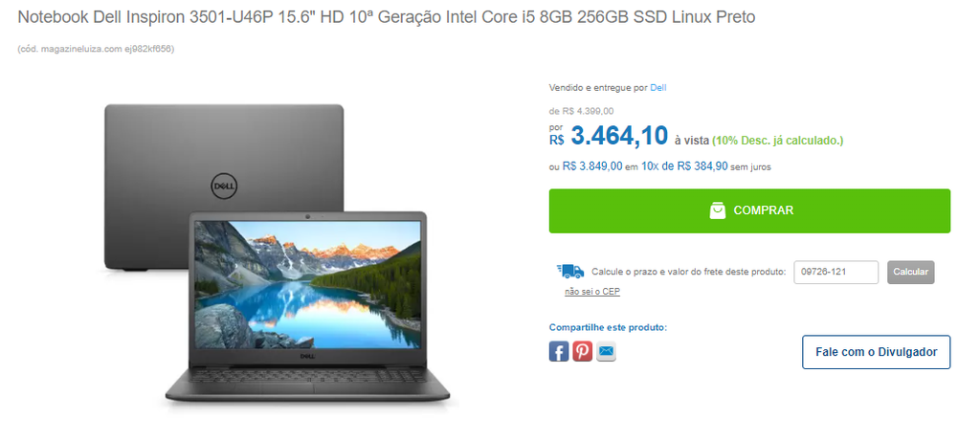Click the Dell logo on laptop lid
The width and height of the screenshot is (980, 440).
click(226, 186)
